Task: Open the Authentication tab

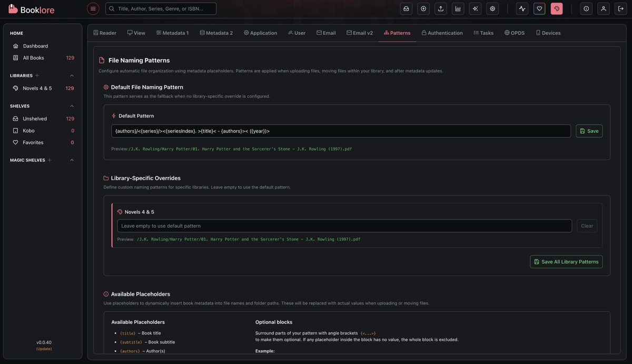Action: pyautogui.click(x=442, y=33)
